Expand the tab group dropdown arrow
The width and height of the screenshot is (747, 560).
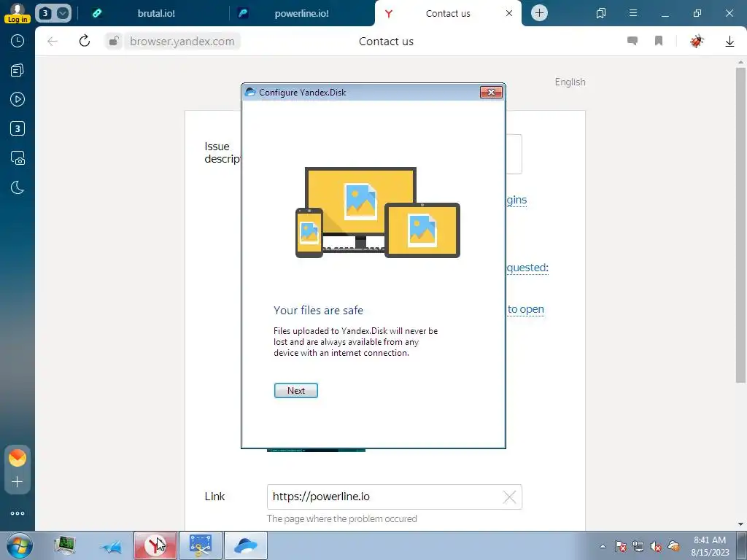tap(63, 13)
